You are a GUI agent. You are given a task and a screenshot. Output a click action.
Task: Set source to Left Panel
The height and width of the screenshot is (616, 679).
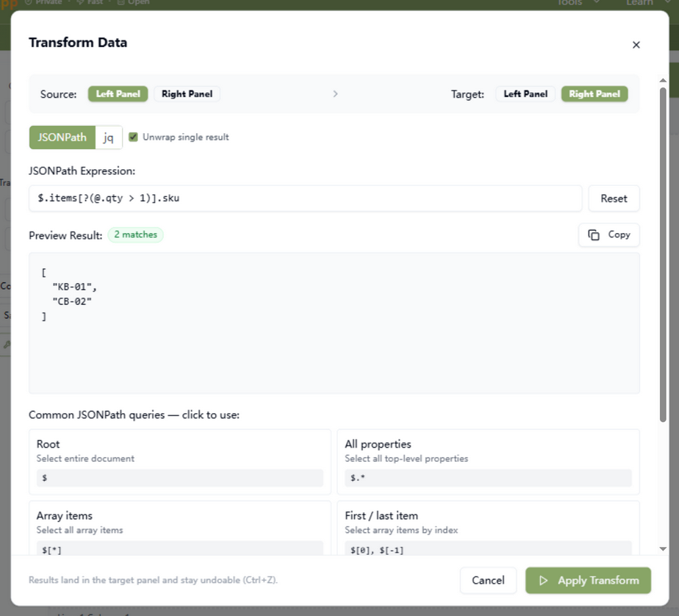[x=118, y=94]
